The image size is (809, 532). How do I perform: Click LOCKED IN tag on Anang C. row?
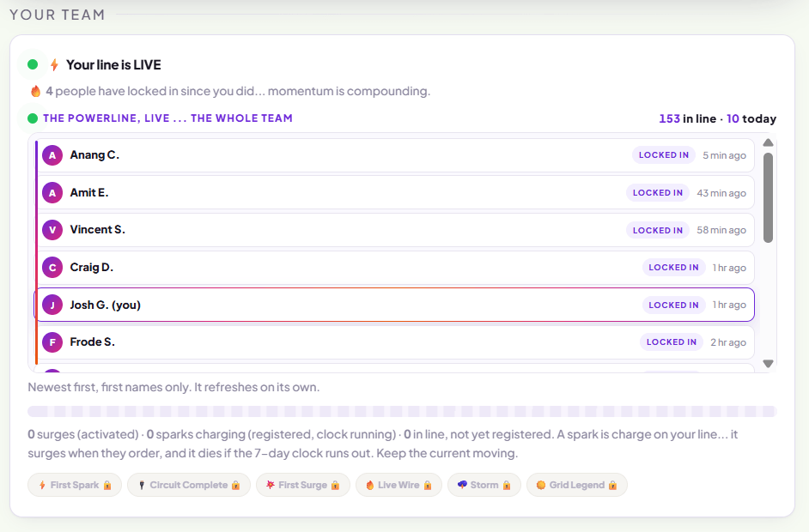click(x=664, y=155)
